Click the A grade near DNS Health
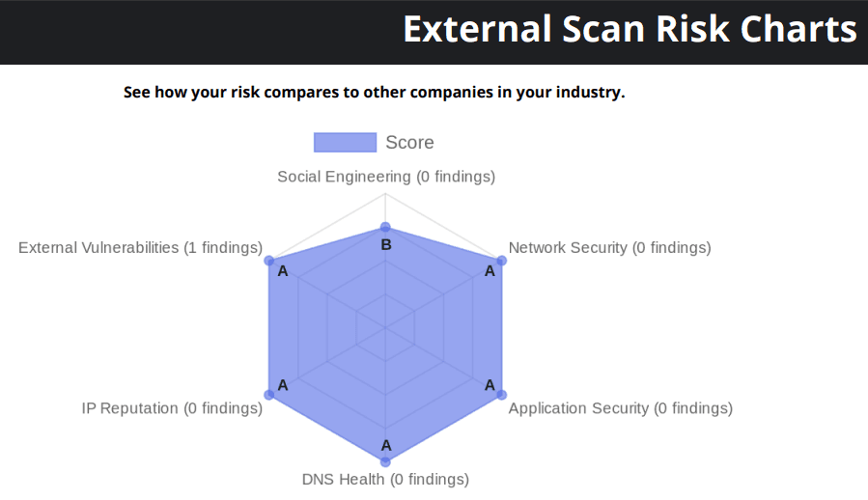This screenshot has width=868, height=500. click(x=386, y=445)
